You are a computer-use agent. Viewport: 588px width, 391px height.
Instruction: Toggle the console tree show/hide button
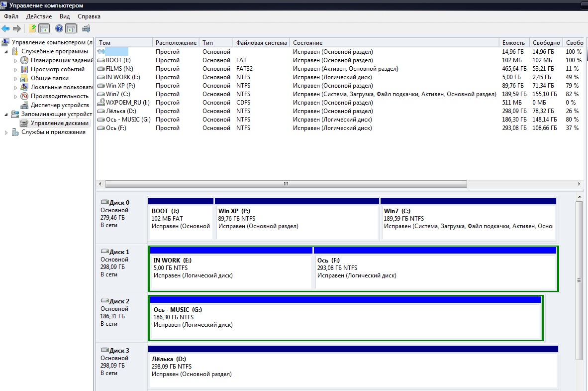tap(44, 28)
